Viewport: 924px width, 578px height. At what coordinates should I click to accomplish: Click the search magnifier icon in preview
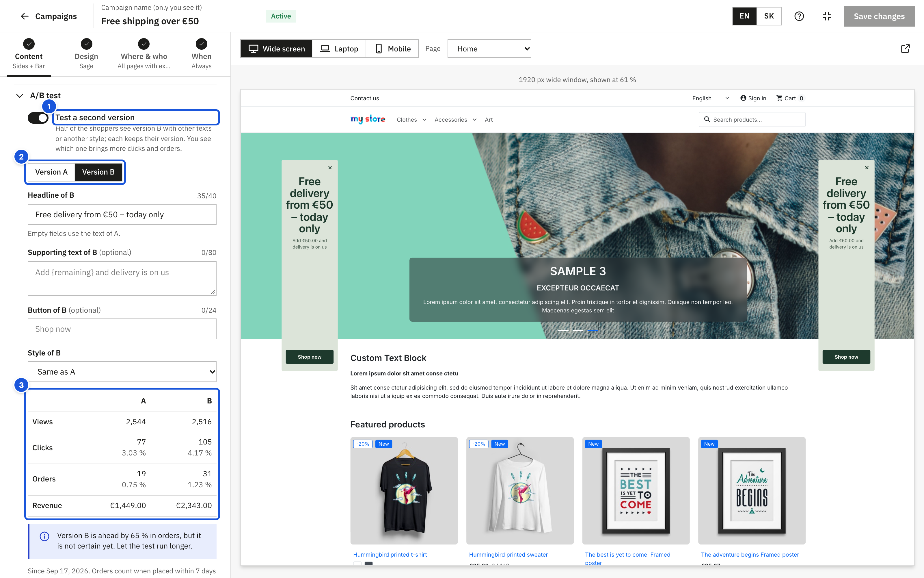pos(707,119)
